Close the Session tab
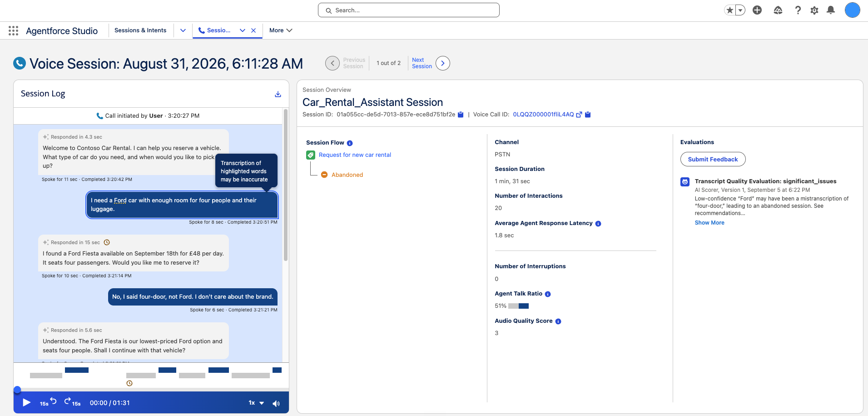 (x=253, y=30)
